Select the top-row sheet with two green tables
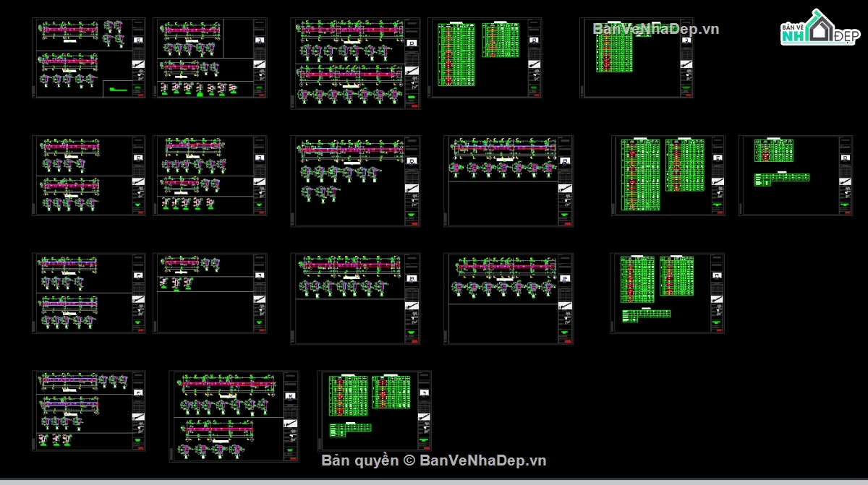Image resolution: width=868 pixels, height=485 pixels. (x=485, y=58)
